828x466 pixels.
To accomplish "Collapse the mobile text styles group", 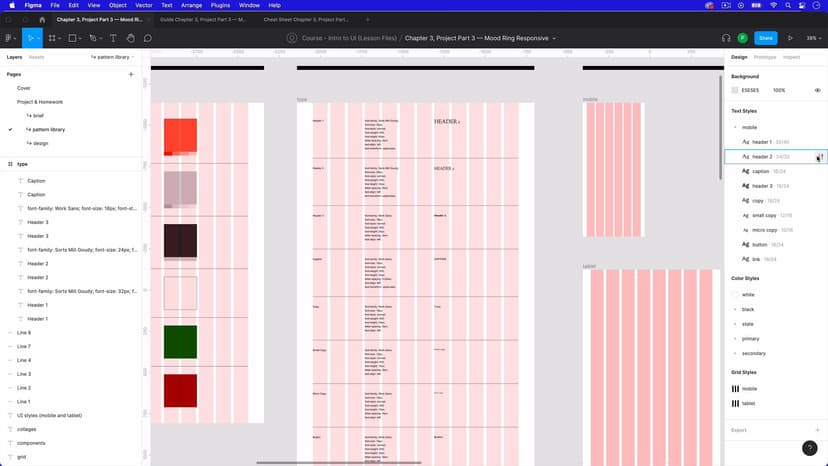I will pos(735,128).
